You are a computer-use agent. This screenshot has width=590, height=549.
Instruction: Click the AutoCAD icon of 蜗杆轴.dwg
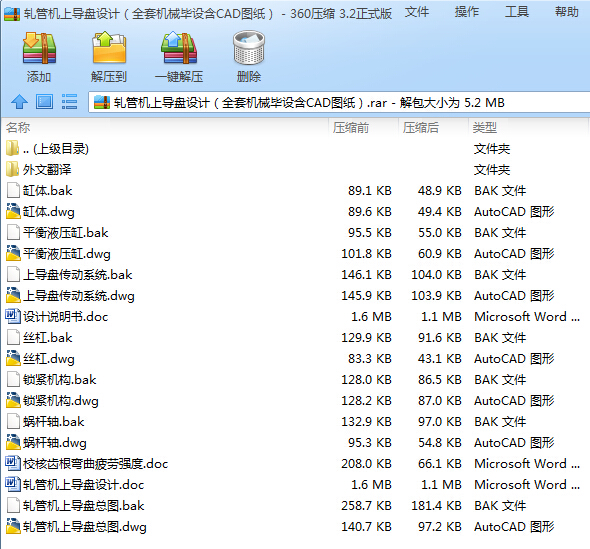click(x=13, y=443)
